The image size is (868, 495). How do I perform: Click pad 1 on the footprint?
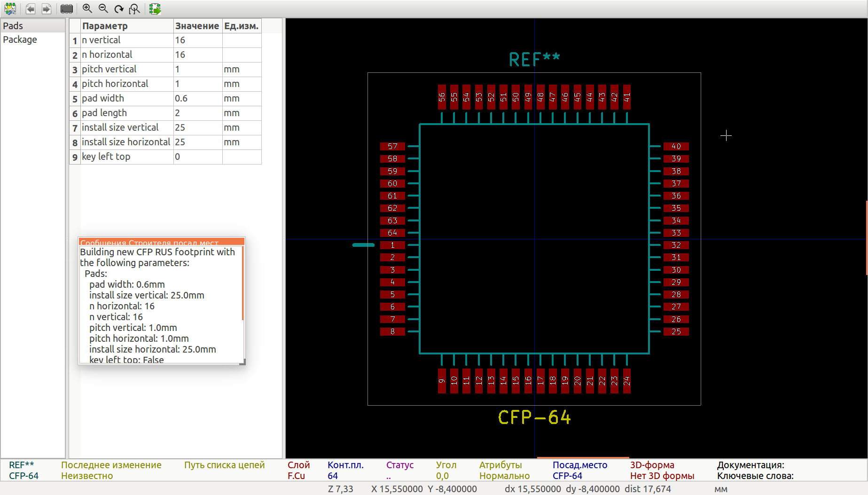click(392, 245)
